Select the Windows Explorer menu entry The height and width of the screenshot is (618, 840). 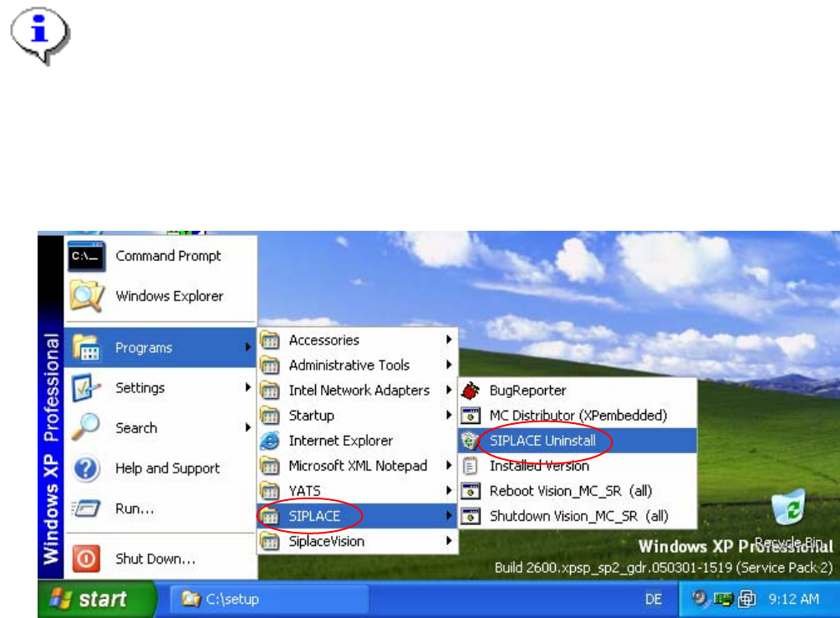(160, 296)
